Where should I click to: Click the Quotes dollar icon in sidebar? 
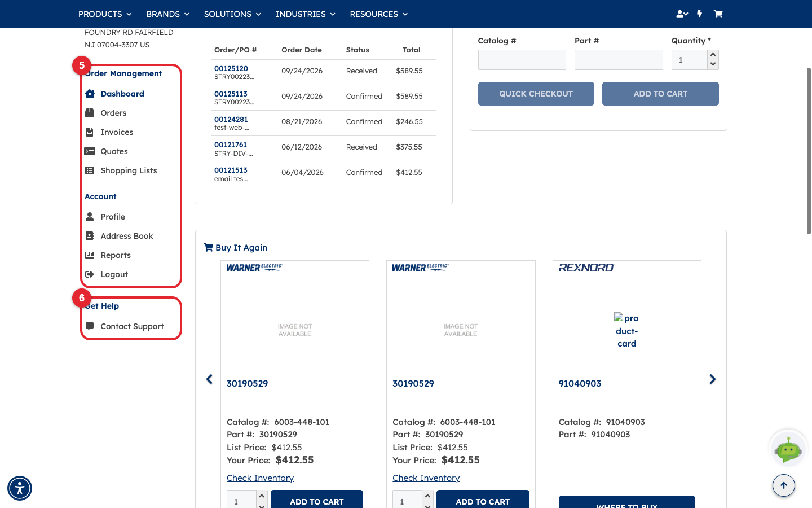(90, 151)
